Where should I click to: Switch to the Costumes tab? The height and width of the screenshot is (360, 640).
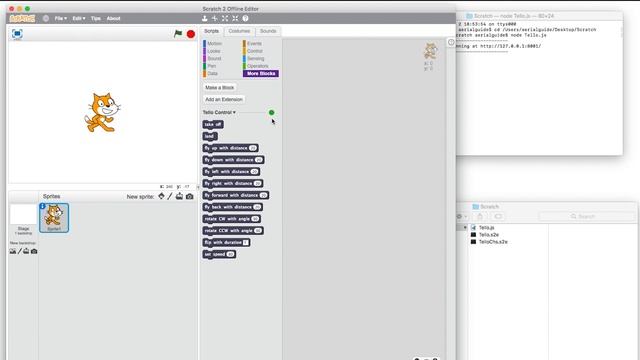point(239,31)
